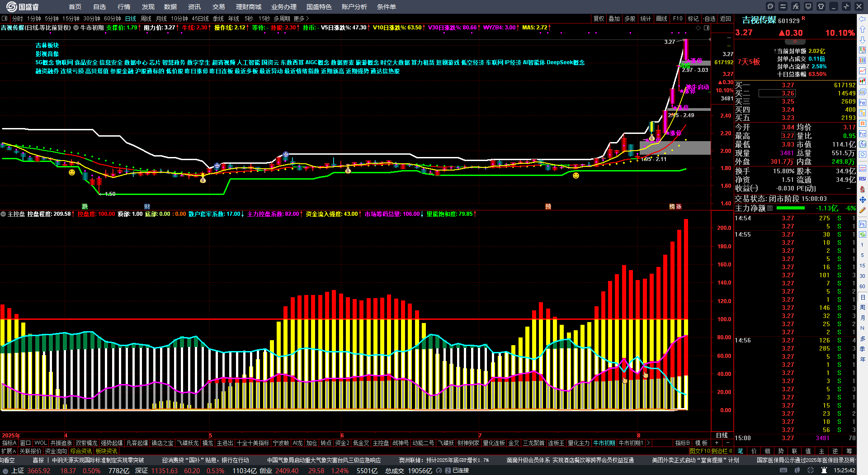Click the minus zoom button below chart
The height and width of the screenshot is (475, 868).
tap(727, 443)
